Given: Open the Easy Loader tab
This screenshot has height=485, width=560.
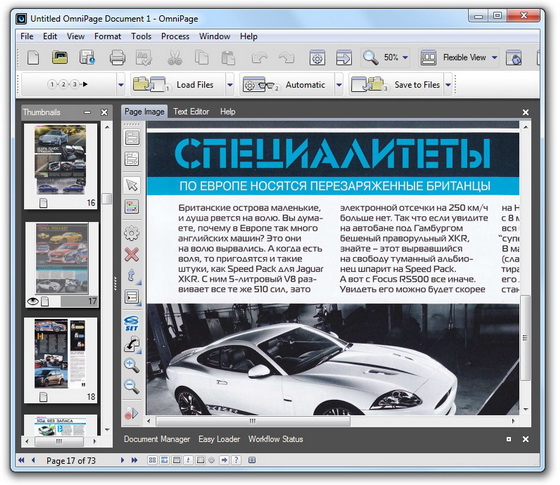Looking at the screenshot, I should (x=219, y=439).
